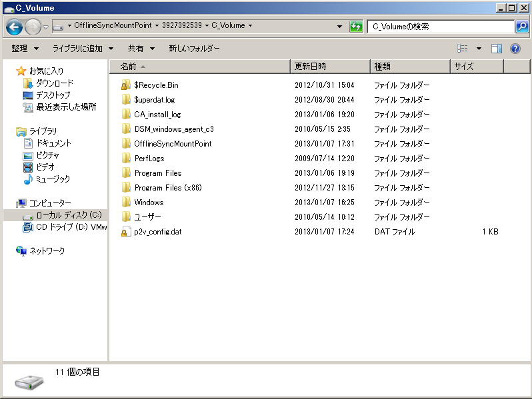The image size is (532, 399).
Task: Open the address bar history dropdown
Action: [339, 27]
